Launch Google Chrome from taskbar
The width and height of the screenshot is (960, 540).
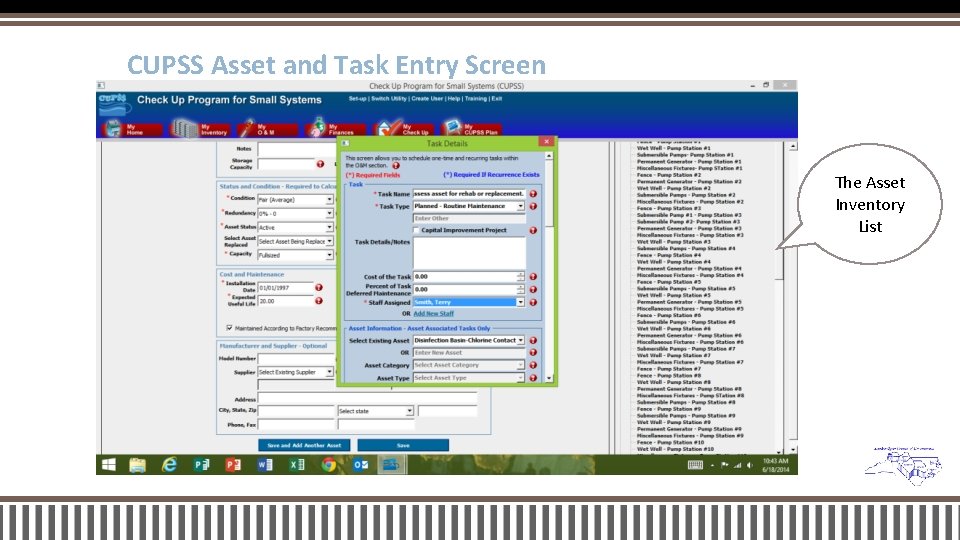(329, 465)
